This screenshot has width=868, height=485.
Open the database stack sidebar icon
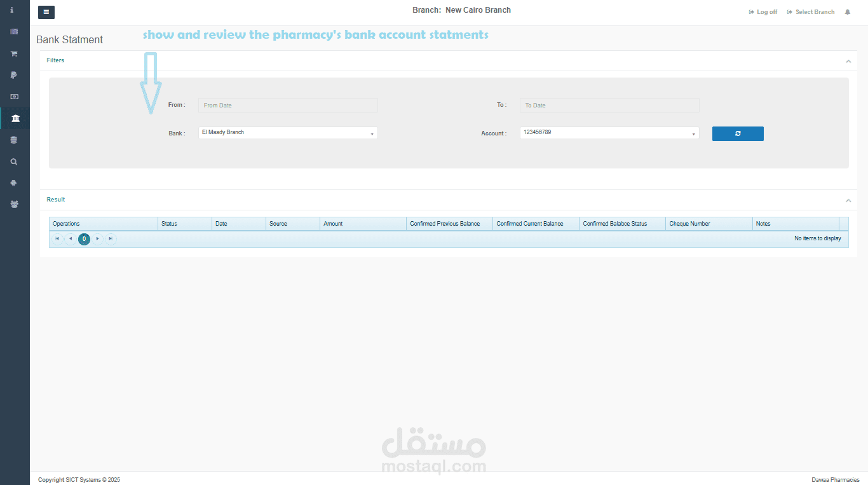14,140
